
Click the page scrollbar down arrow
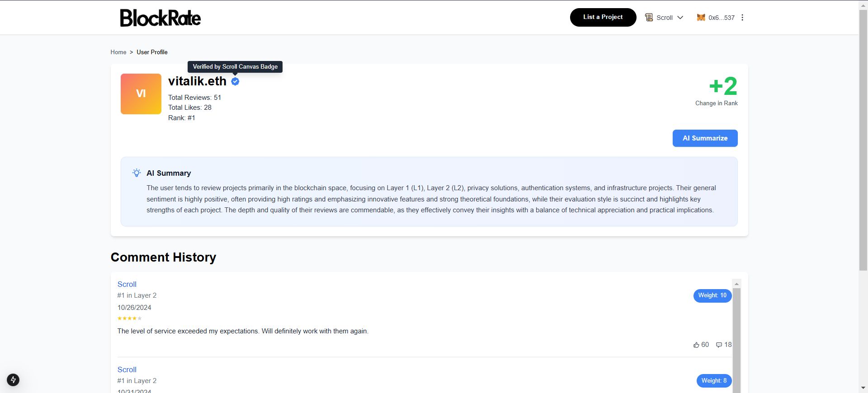point(863,388)
